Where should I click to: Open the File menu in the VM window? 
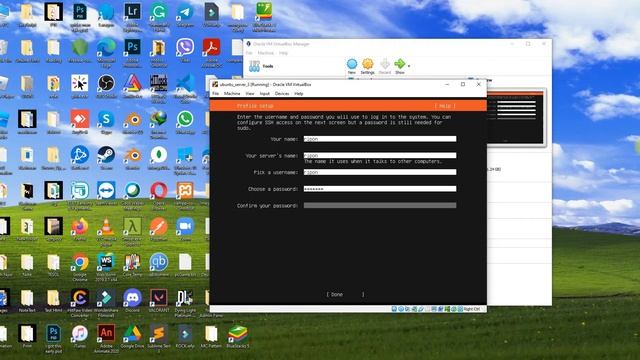215,93
